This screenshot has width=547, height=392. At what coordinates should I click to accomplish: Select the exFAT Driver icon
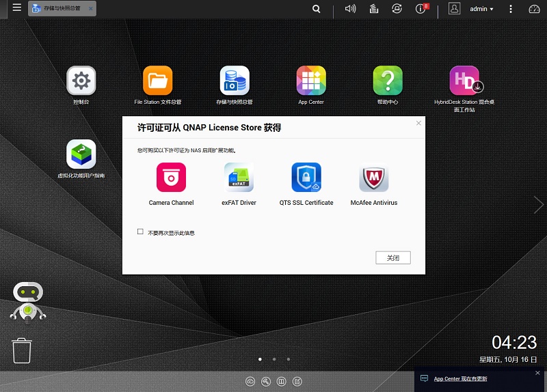pyautogui.click(x=239, y=178)
